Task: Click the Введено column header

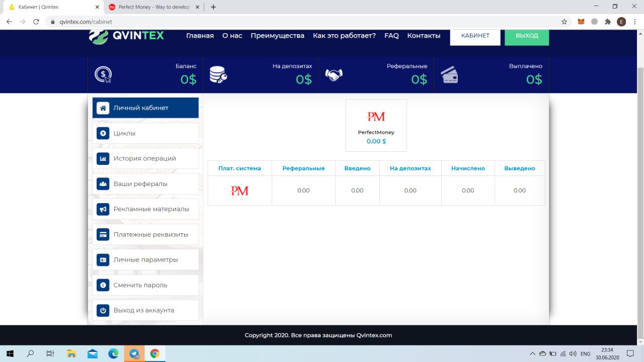Action: pos(357,168)
